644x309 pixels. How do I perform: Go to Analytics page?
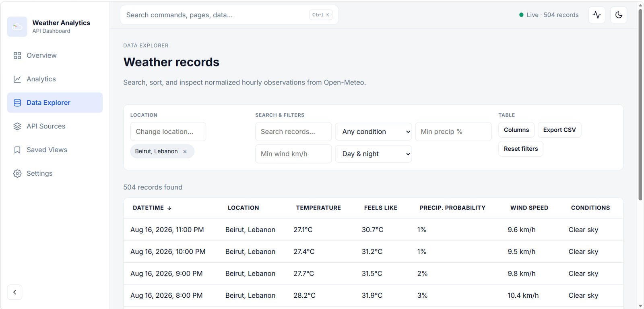[55, 79]
